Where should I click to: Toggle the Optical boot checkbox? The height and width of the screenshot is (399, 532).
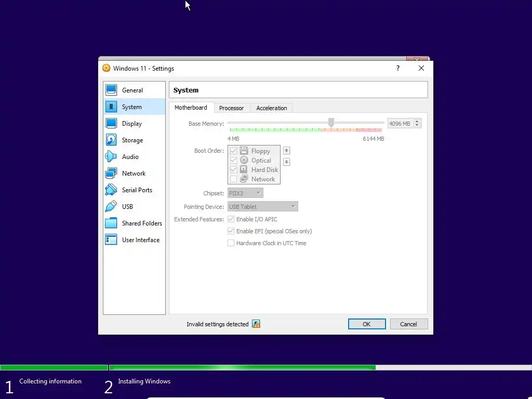[233, 160]
